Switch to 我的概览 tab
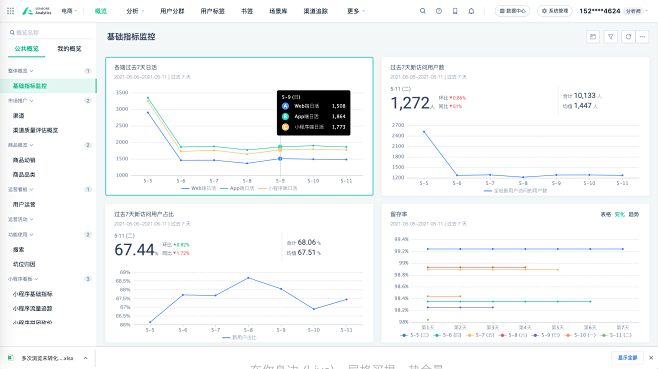This screenshot has width=658, height=369. tap(69, 49)
